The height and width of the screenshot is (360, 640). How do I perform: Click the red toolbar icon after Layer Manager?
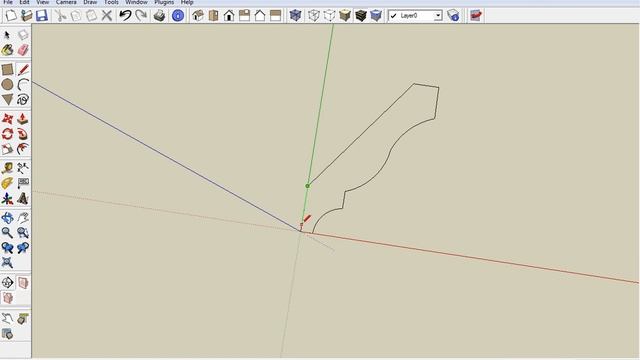tap(476, 16)
